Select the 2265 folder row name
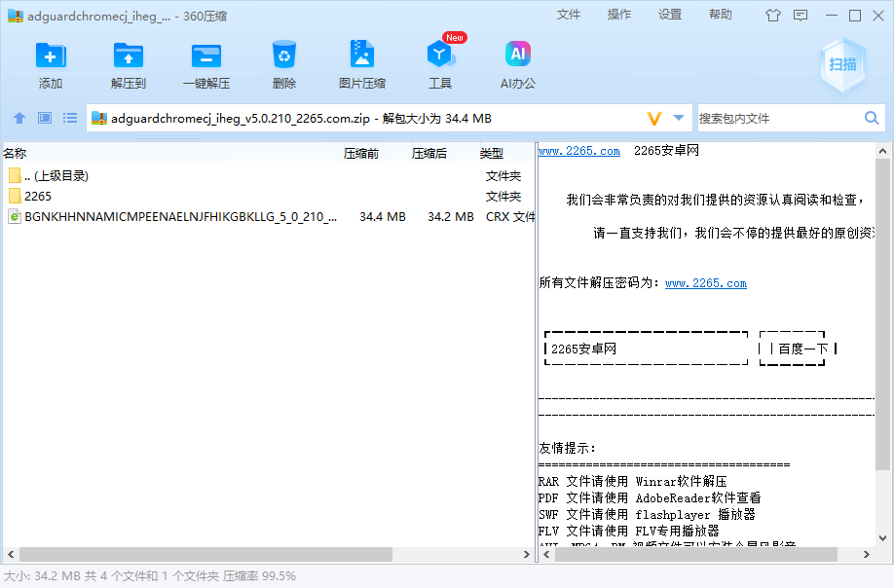Image resolution: width=894 pixels, height=588 pixels. click(x=38, y=196)
